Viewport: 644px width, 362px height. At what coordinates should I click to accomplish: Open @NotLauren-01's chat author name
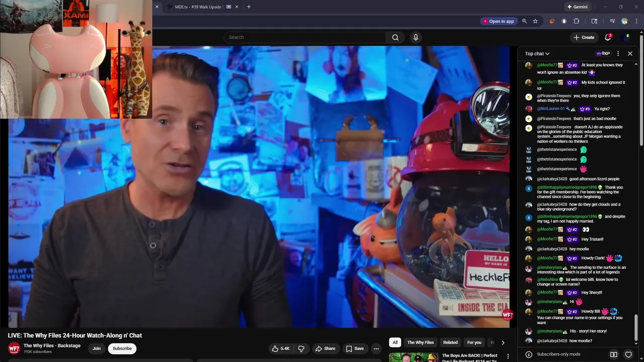tap(551, 109)
